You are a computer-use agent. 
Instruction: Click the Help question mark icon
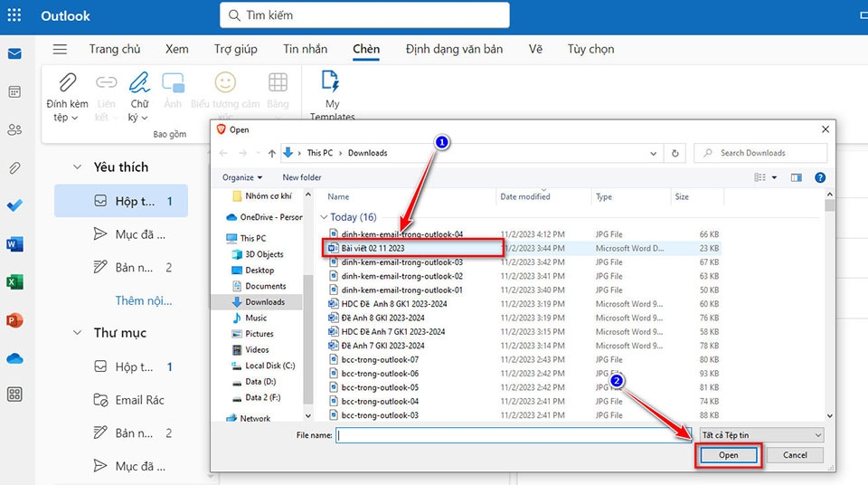pos(820,177)
